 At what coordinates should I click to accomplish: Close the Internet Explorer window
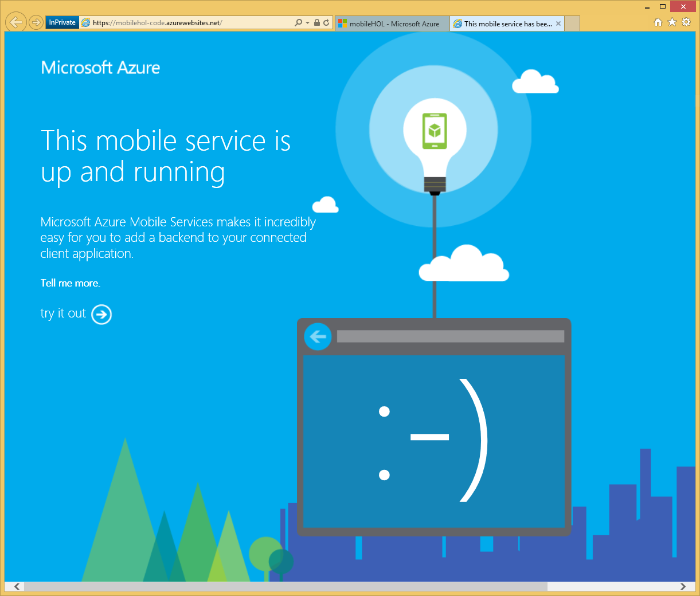[683, 7]
